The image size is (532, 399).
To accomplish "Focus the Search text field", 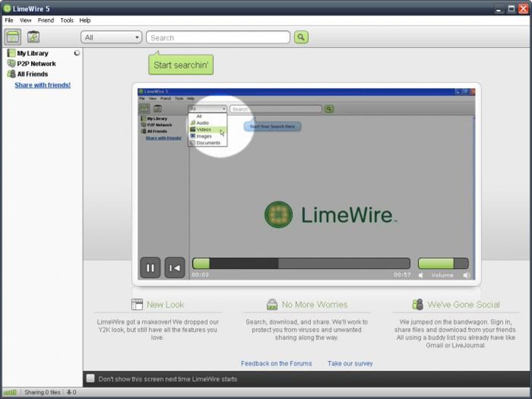I will point(218,38).
